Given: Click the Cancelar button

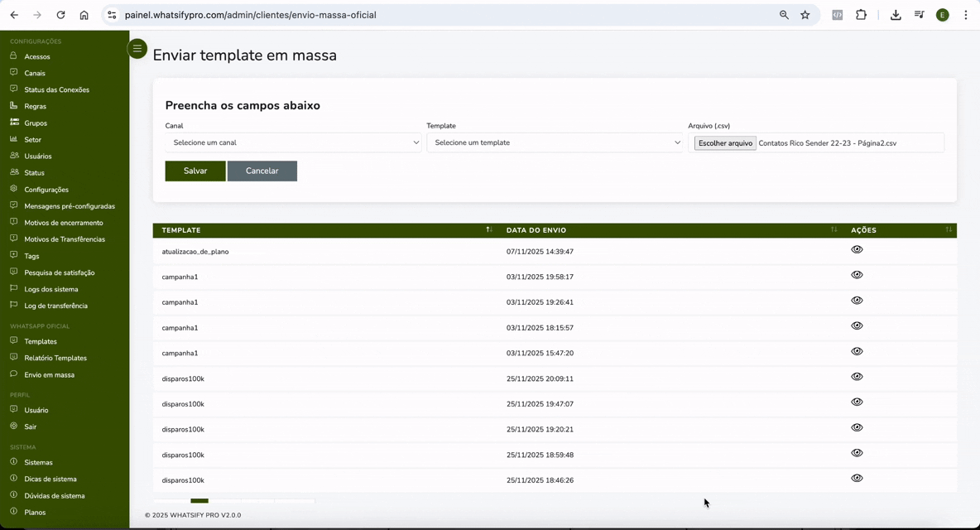Looking at the screenshot, I should [262, 171].
